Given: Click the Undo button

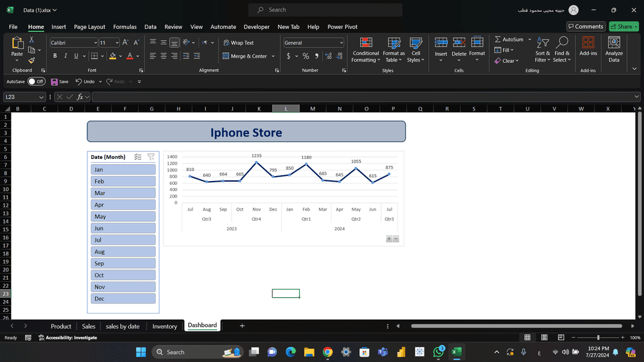Looking at the screenshot, I should click(85, 82).
